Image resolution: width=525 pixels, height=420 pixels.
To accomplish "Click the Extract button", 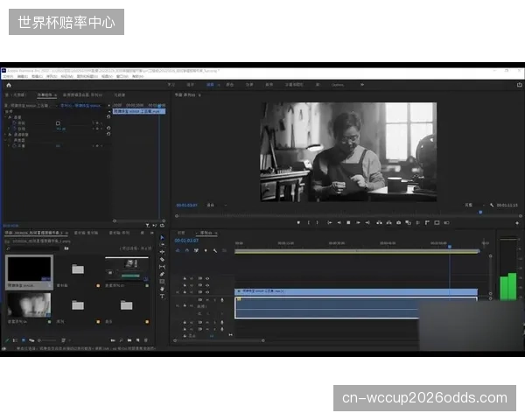I will (x=389, y=223).
